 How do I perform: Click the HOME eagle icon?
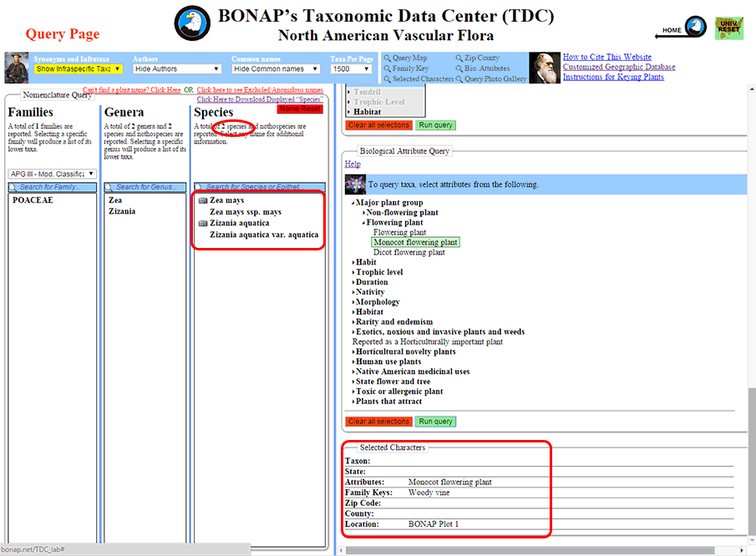pos(696,27)
